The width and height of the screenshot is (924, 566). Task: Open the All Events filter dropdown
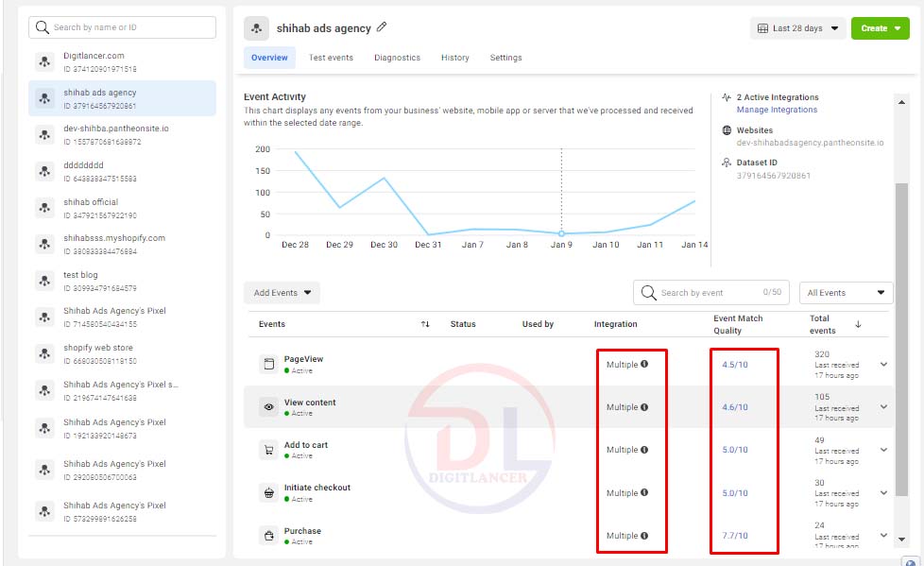(846, 292)
